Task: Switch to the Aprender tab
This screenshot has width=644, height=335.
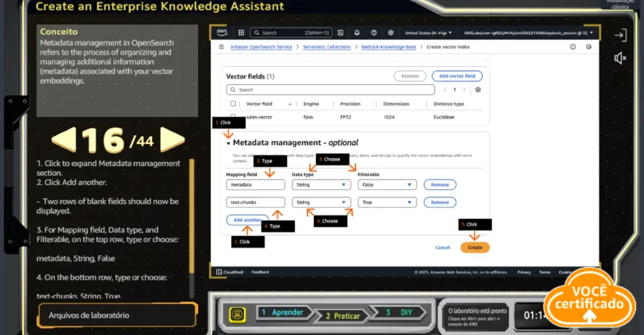Action: [285, 312]
